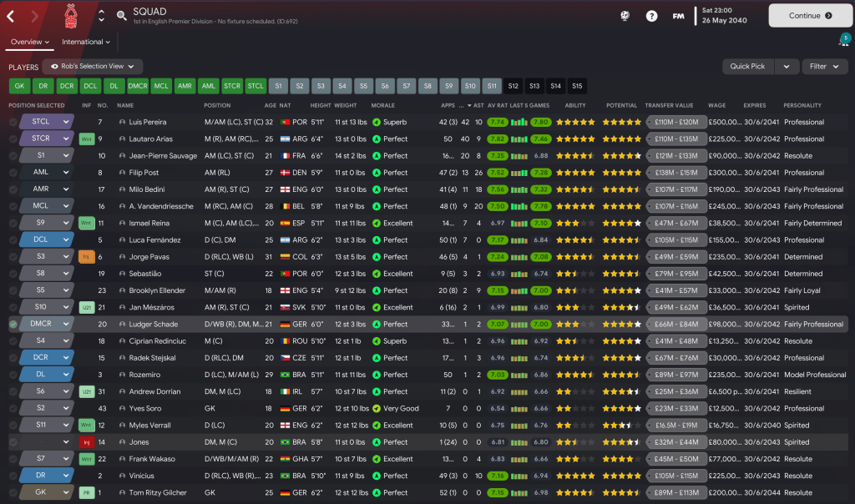Open the Filter dropdown
Image resolution: width=855 pixels, height=504 pixels.
[x=824, y=66]
